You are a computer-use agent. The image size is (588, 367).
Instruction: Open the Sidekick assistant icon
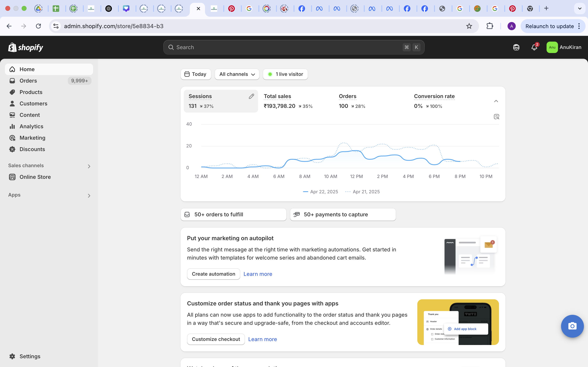(516, 47)
